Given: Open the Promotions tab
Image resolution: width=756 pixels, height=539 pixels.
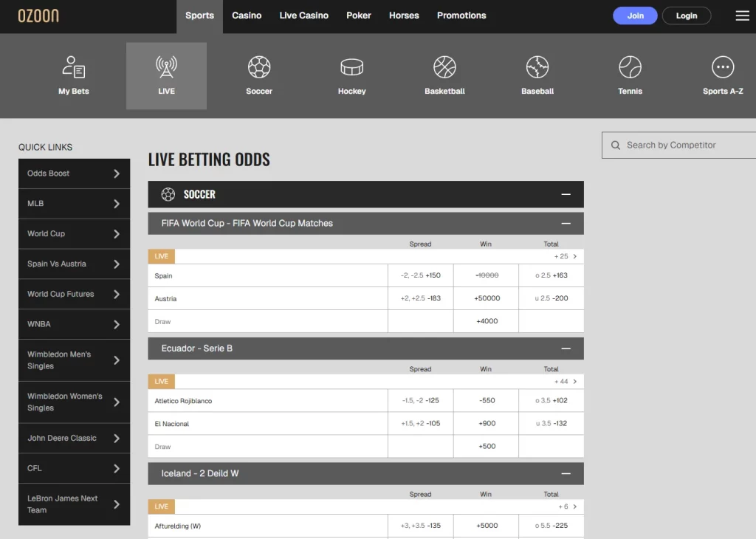Looking at the screenshot, I should [461, 16].
